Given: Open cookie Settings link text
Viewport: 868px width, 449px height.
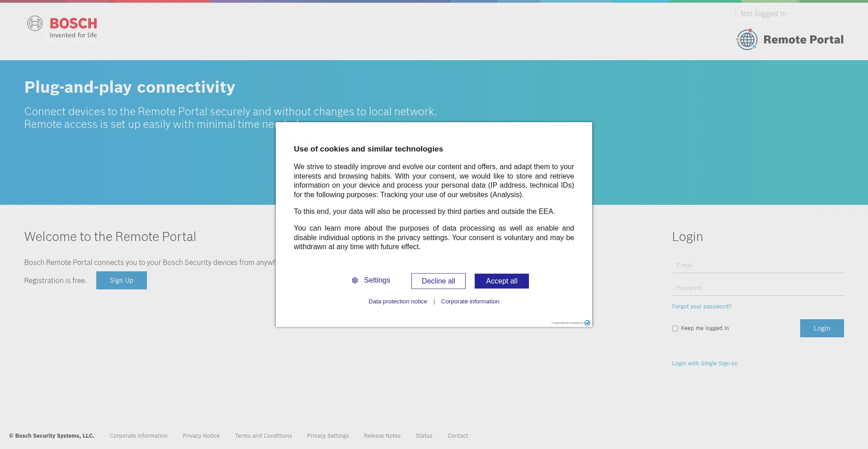Looking at the screenshot, I should tap(377, 280).
